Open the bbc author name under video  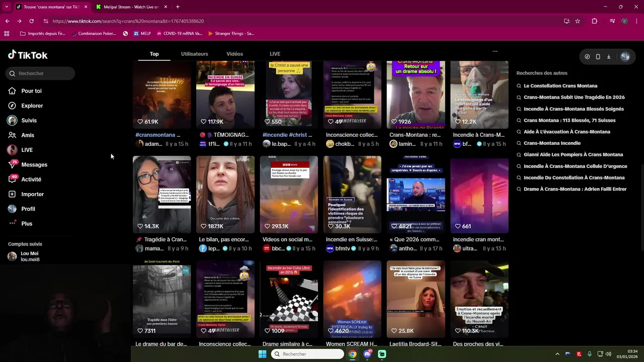click(278, 248)
